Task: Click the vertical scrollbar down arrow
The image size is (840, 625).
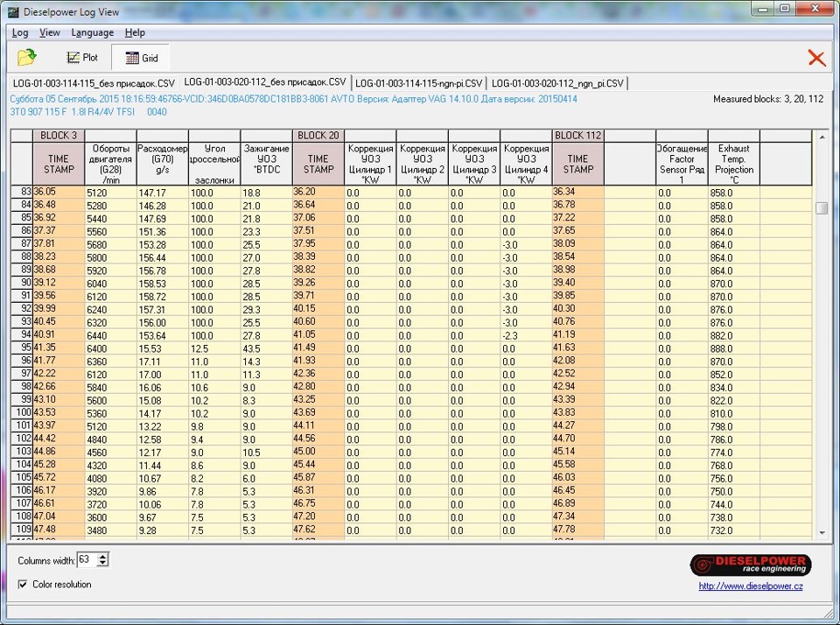Action: [x=822, y=532]
